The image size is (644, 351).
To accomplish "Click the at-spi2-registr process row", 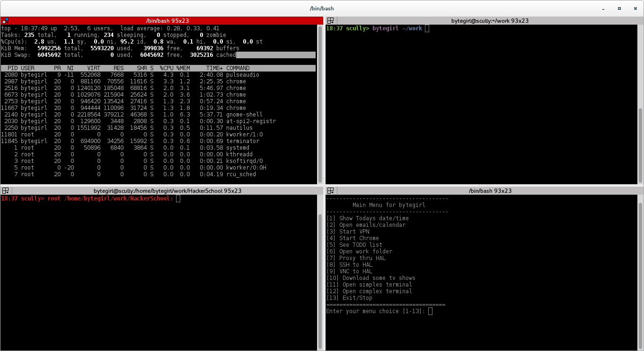I will (158, 121).
